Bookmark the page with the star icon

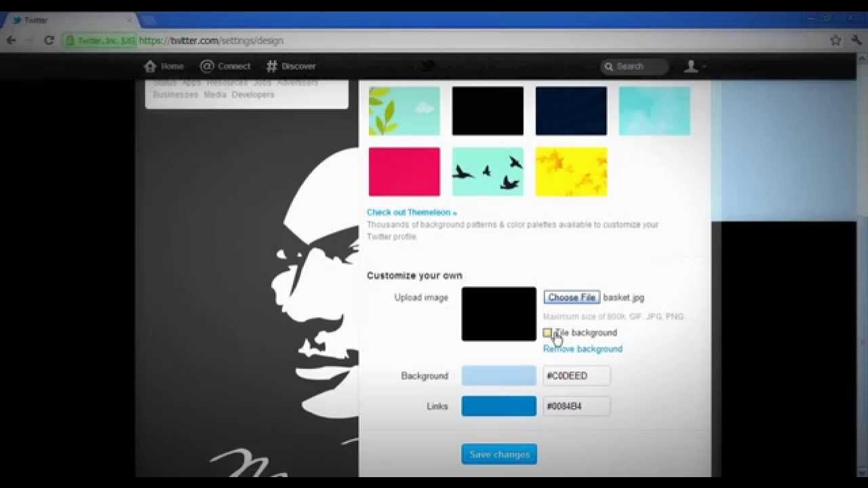click(x=835, y=41)
